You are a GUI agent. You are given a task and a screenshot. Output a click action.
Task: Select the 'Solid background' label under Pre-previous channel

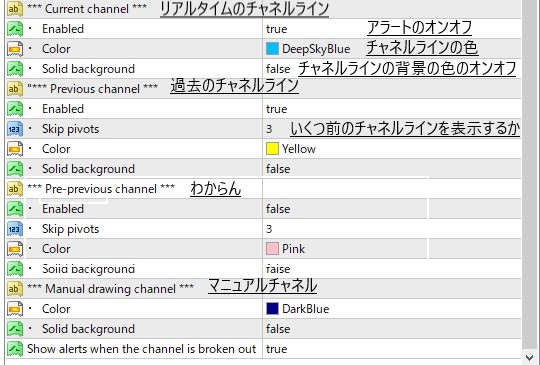point(89,269)
